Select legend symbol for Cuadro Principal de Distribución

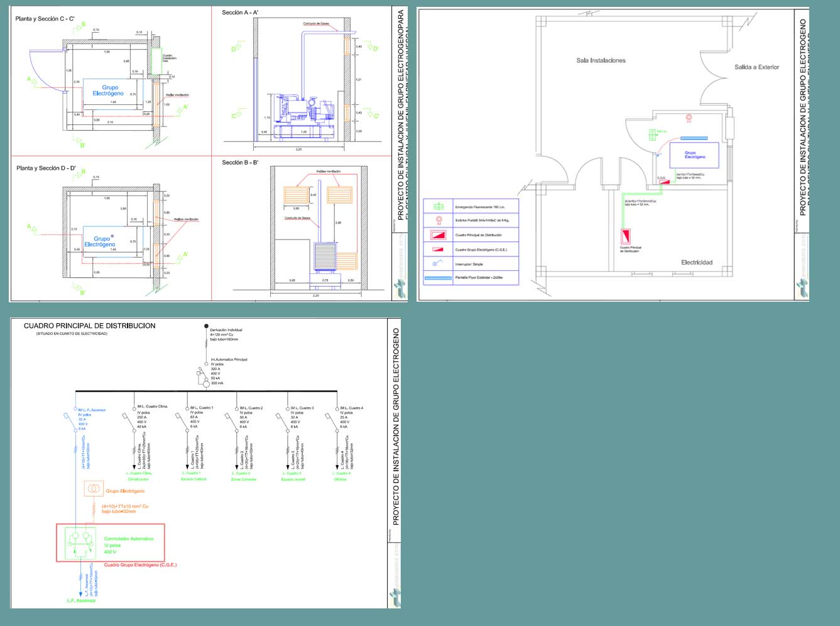tap(439, 235)
